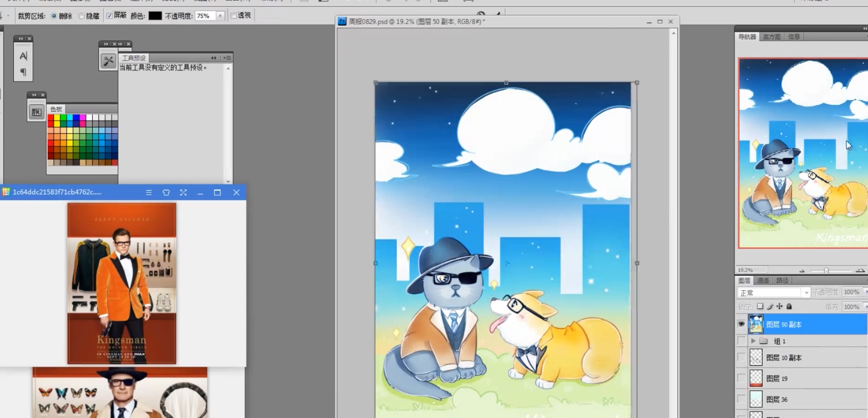Open the Tool Presets panel flyout menu
This screenshot has width=868, height=418.
(228, 58)
